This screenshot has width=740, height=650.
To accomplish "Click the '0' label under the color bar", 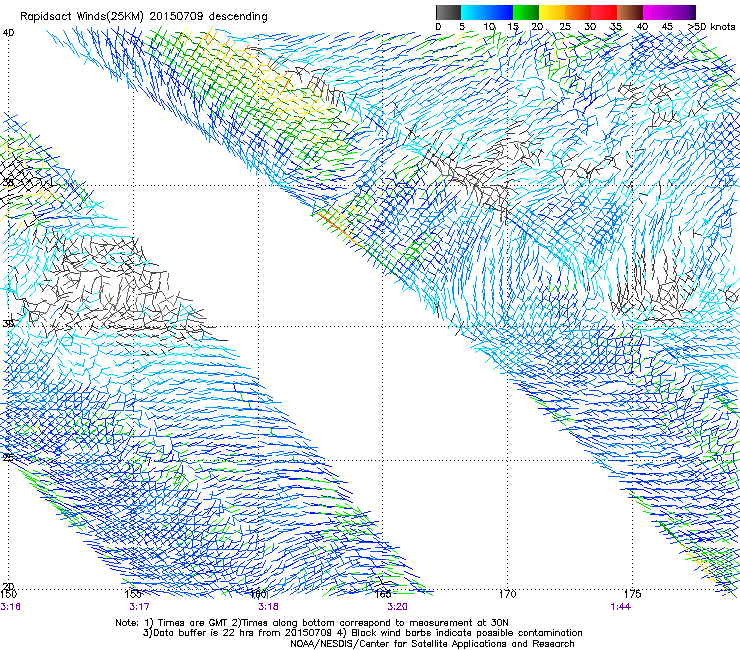I will coord(438,27).
